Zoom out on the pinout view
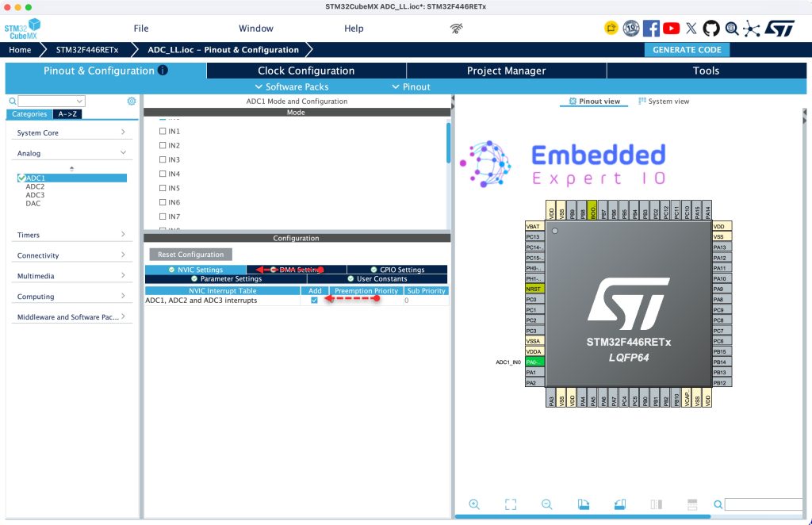 click(547, 504)
